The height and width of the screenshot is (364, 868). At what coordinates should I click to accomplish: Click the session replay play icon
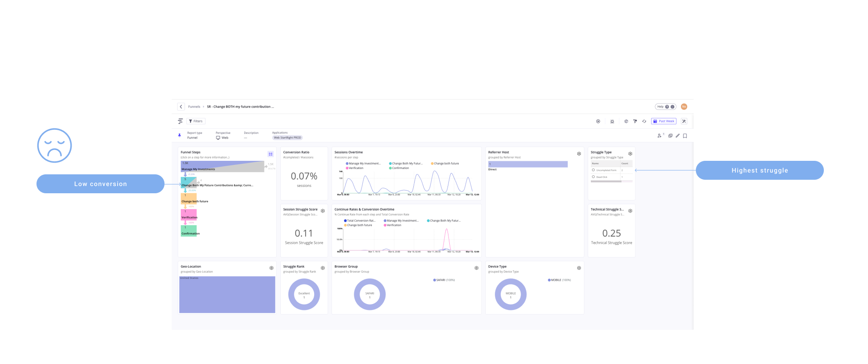pos(598,121)
